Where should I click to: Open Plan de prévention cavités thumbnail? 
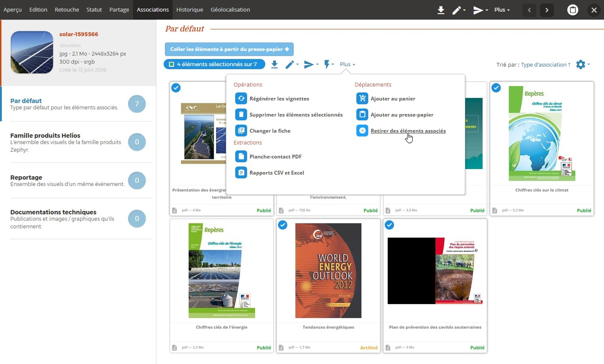click(x=435, y=271)
